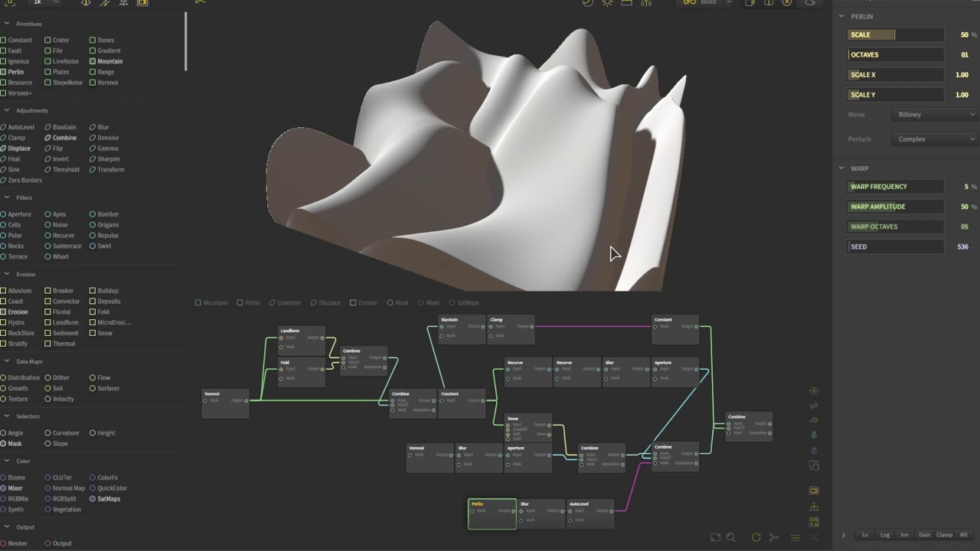Click the magnifier zoom icon below the graph
Viewport: 980px width, 551px height.
pyautogui.click(x=730, y=537)
